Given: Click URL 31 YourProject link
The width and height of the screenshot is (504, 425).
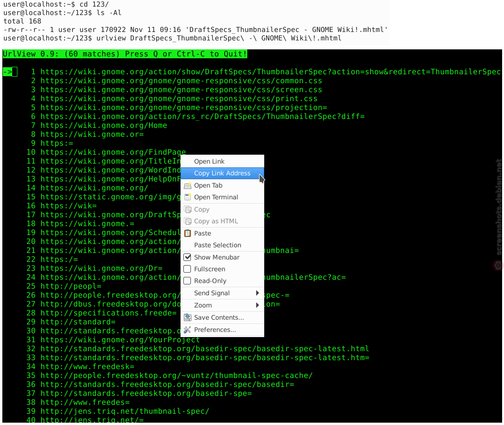Looking at the screenshot, I should click(x=120, y=340).
